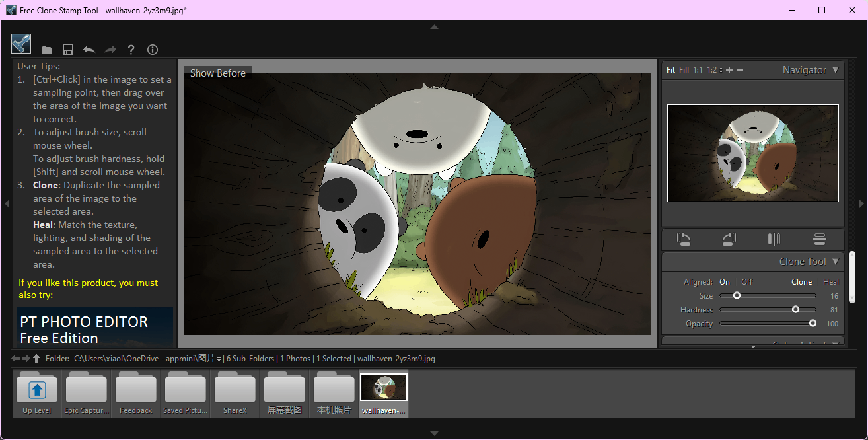Maximize the Free Clone Stamp Tool window
Image resolution: width=868 pixels, height=440 pixels.
822,10
